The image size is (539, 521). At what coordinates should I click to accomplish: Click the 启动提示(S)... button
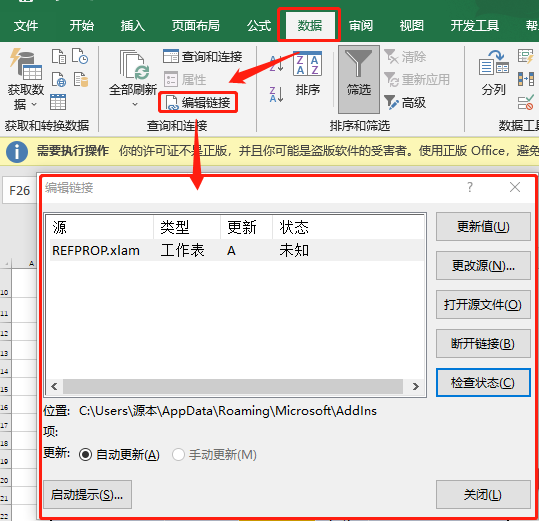click(x=87, y=495)
